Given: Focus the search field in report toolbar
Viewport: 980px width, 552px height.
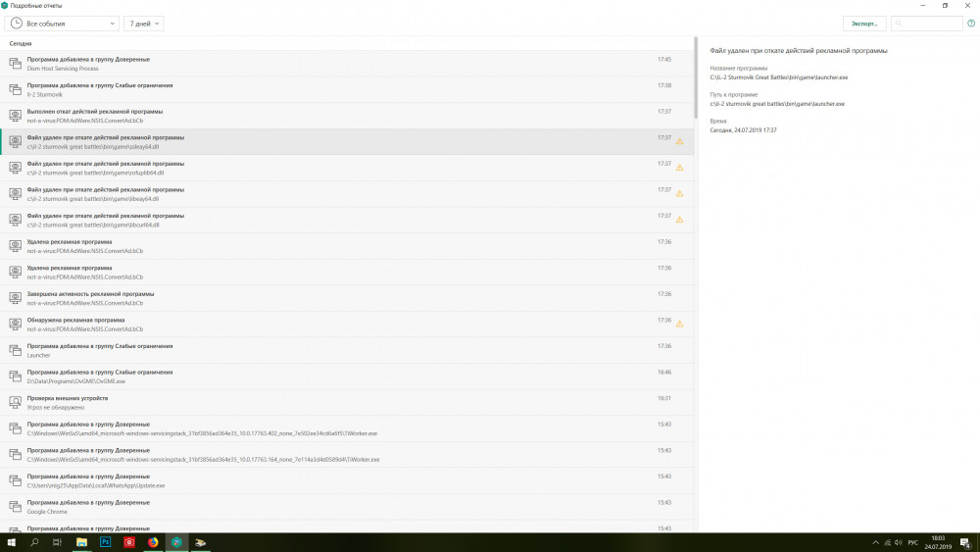Looking at the screenshot, I should (927, 24).
